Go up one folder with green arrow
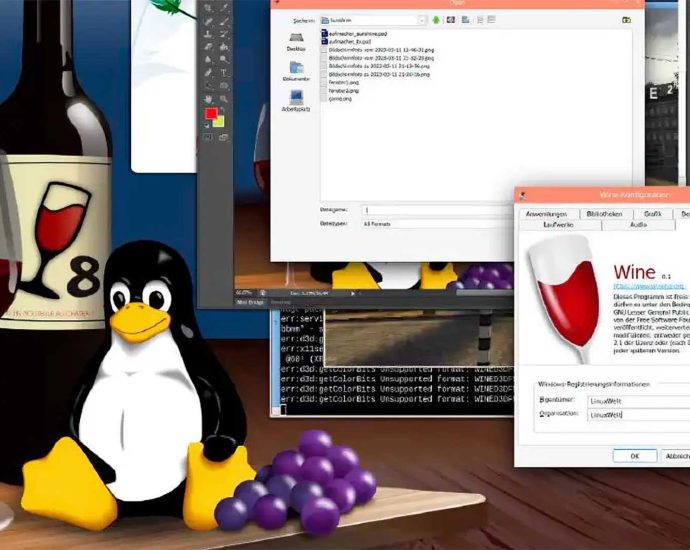This screenshot has width=690, height=550. tap(436, 20)
